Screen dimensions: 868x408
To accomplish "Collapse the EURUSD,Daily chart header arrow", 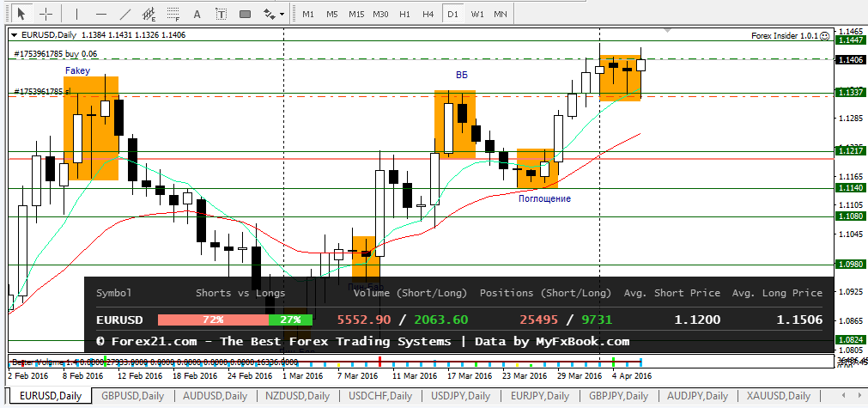I will click(15, 35).
